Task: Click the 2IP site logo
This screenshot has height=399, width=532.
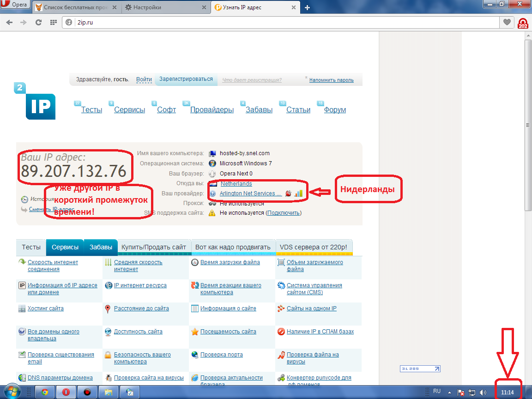Action: 35,101
